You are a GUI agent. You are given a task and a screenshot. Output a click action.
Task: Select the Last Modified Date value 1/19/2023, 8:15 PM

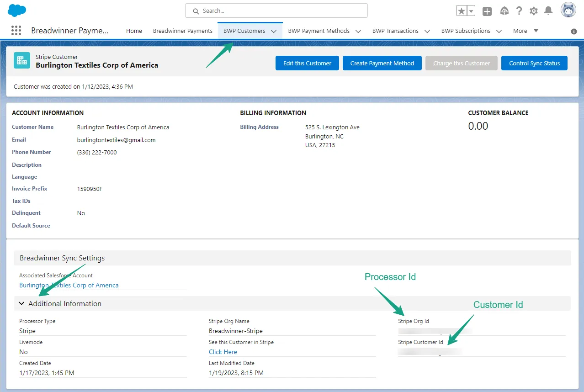coord(236,373)
